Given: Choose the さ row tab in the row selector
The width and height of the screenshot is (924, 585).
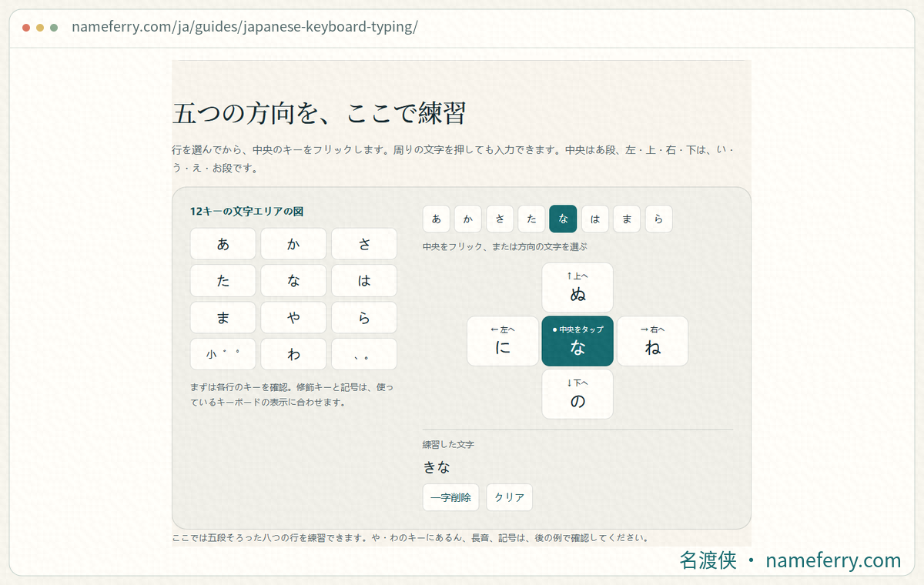Looking at the screenshot, I should [500, 219].
